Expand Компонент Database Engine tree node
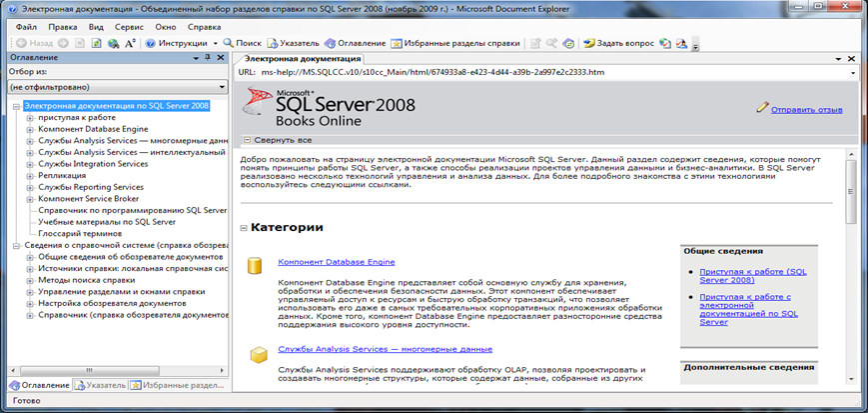Viewport: 868px width, 413px height. click(30, 129)
